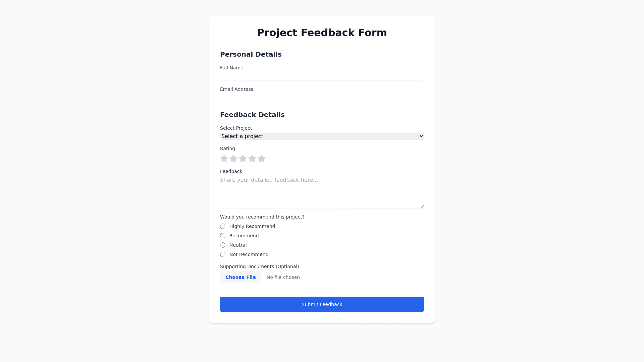Screen dimensions: 644x362
Task: Set rating to three stars
Action: pyautogui.click(x=243, y=159)
